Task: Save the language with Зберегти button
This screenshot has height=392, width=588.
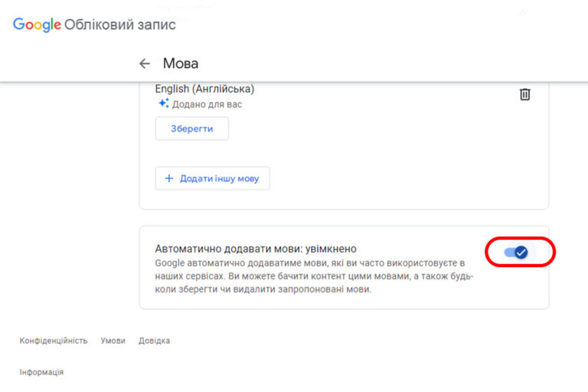Action: pyautogui.click(x=192, y=129)
